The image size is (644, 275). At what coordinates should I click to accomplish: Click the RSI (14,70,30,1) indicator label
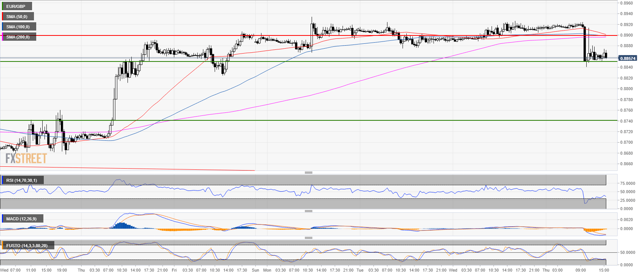click(22, 180)
